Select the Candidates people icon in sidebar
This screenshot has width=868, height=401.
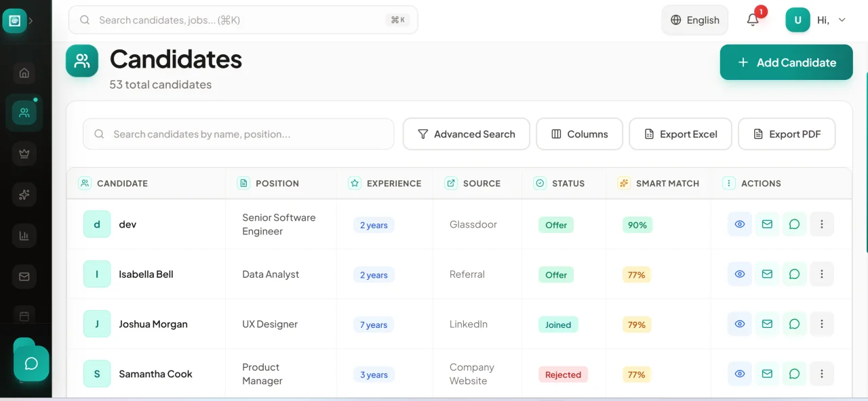click(x=24, y=112)
